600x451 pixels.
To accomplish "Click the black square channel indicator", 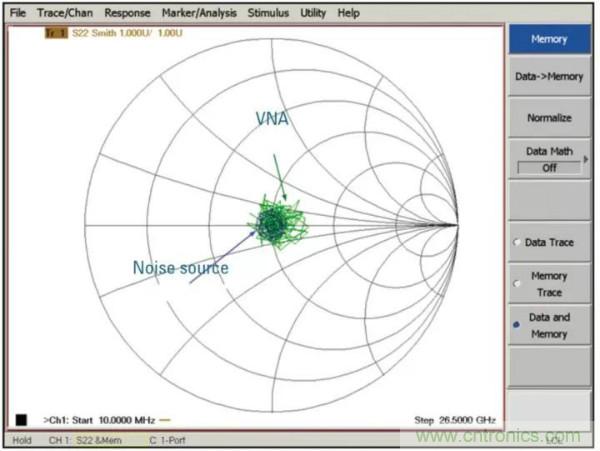I will click(21, 419).
